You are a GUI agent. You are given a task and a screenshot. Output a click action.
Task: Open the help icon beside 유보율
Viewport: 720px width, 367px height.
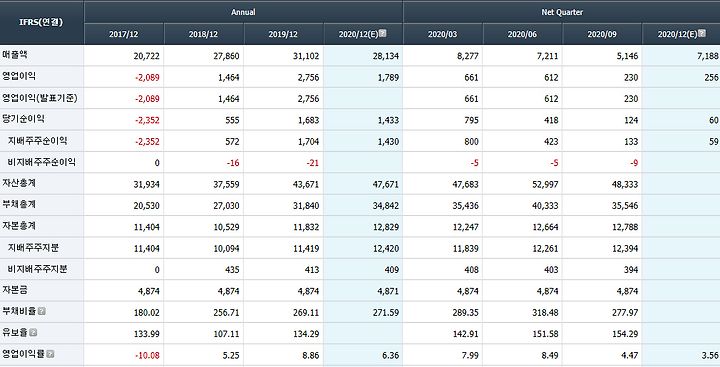coord(33,333)
